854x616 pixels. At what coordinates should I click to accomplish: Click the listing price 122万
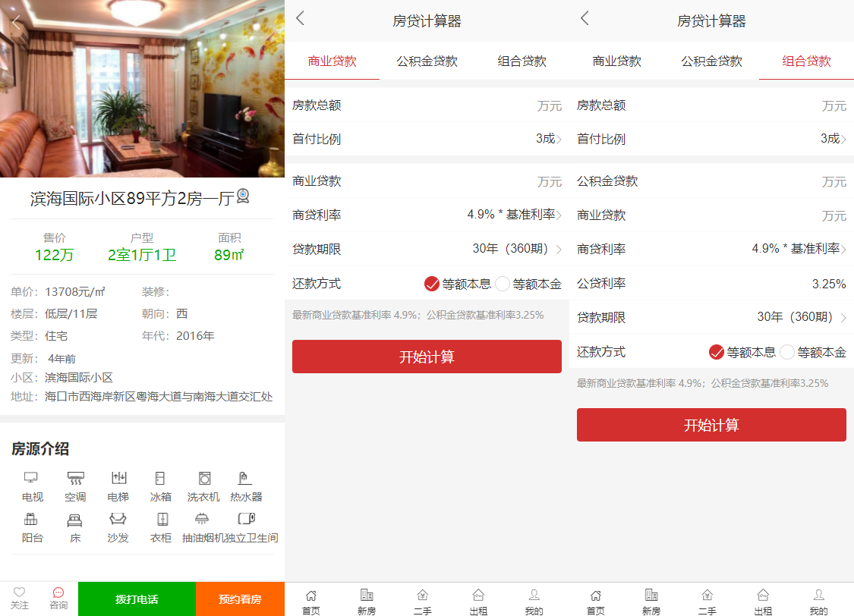click(55, 255)
